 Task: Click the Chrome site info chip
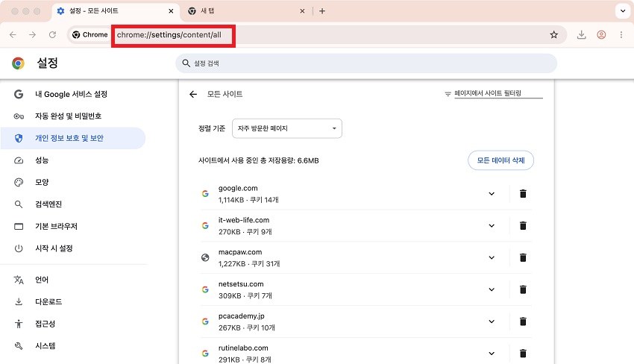pyautogui.click(x=90, y=35)
